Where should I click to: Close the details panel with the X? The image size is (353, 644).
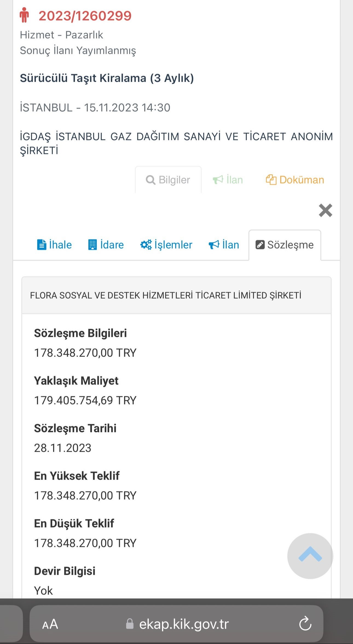click(325, 211)
